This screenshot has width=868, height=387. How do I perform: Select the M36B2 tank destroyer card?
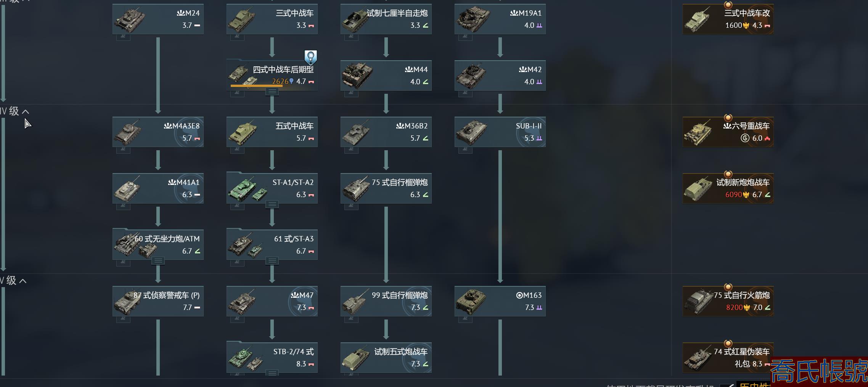click(x=386, y=132)
